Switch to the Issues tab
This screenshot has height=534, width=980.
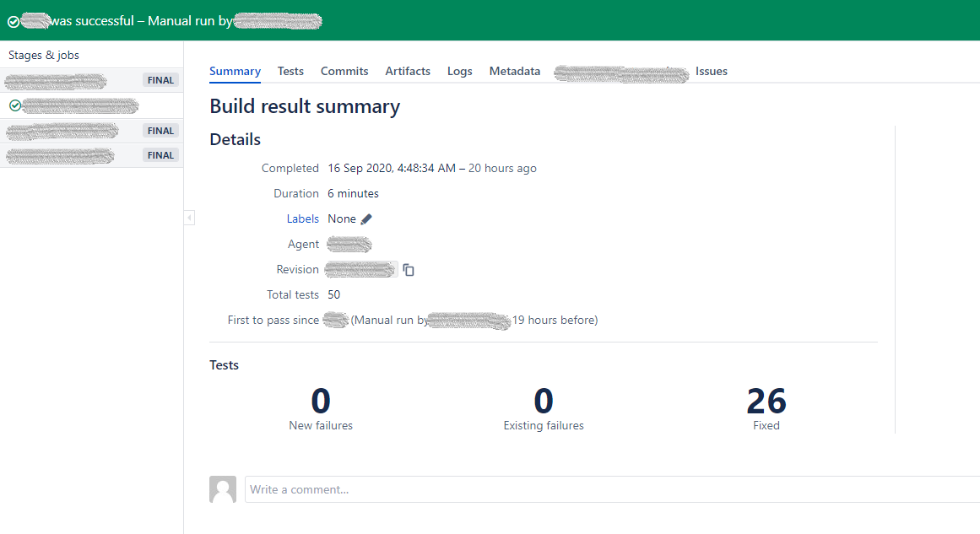[x=711, y=72]
